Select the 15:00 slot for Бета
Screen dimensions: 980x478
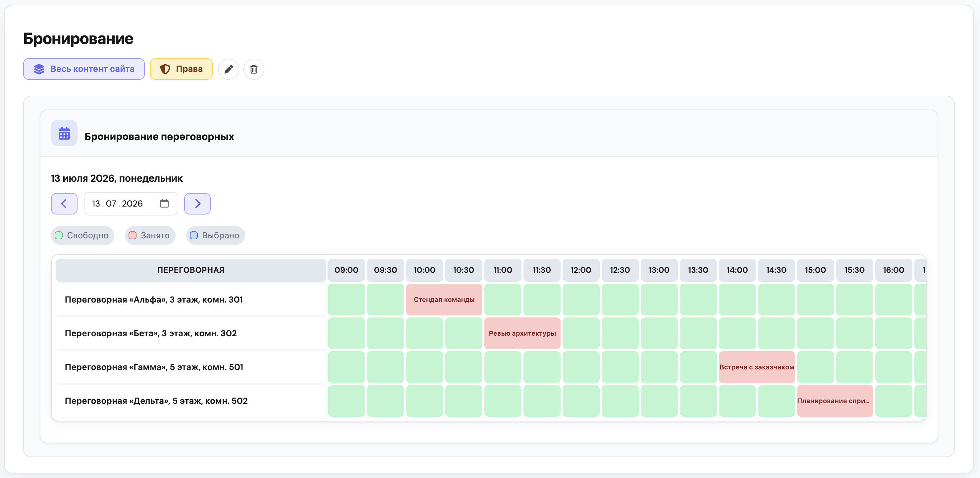click(x=815, y=333)
